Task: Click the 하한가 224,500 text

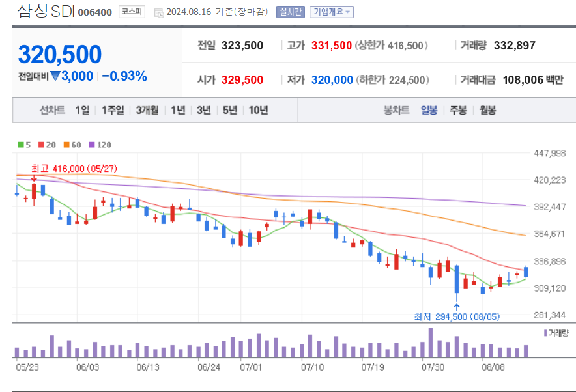Action: pos(393,80)
